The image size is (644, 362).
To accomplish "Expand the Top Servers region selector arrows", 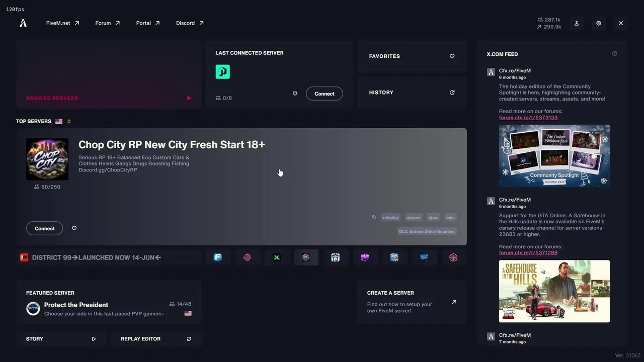I will [x=69, y=121].
